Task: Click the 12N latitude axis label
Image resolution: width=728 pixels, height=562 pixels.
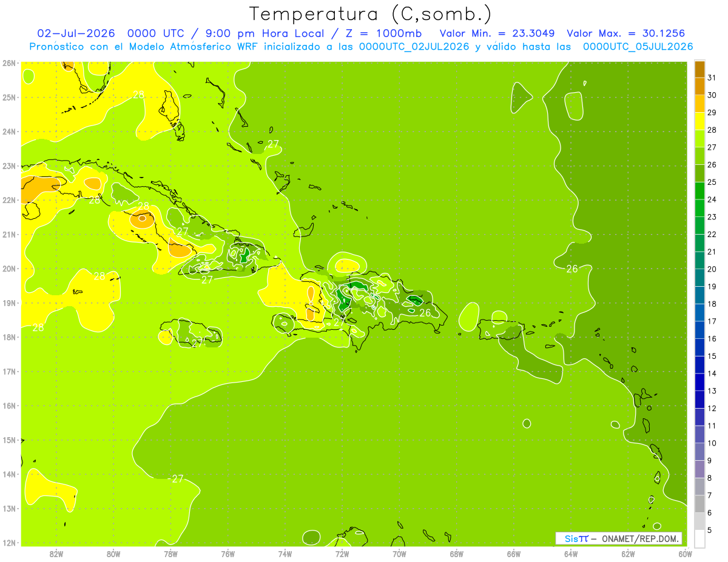Action: pos(8,543)
